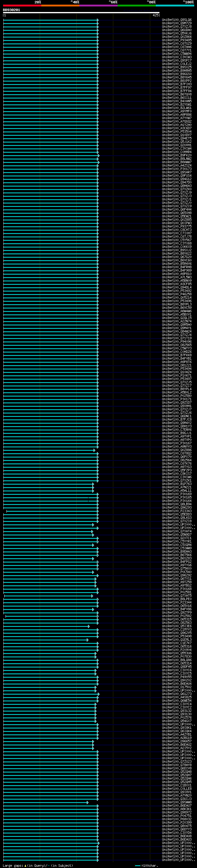Select hit label UniRef100_P49055
197x868 pixels.
click(177, 677)
